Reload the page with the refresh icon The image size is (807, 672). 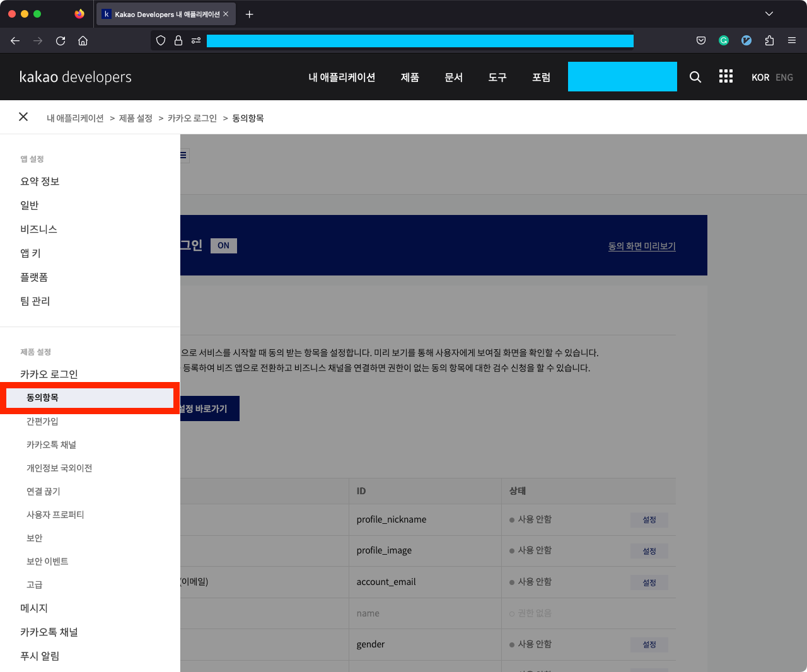click(61, 41)
